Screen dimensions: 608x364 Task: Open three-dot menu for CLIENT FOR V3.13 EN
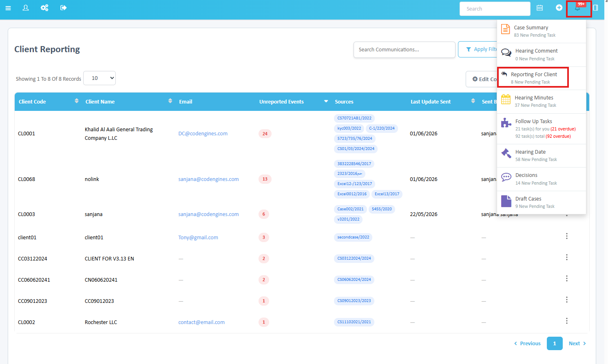tap(567, 257)
